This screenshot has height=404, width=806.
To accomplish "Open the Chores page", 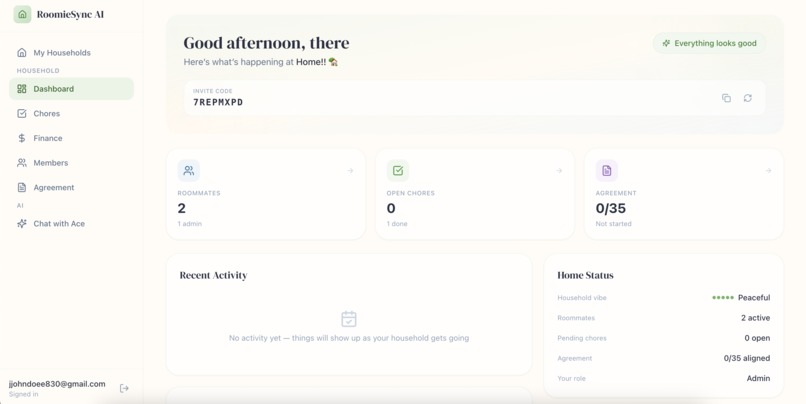I will 71,114.
